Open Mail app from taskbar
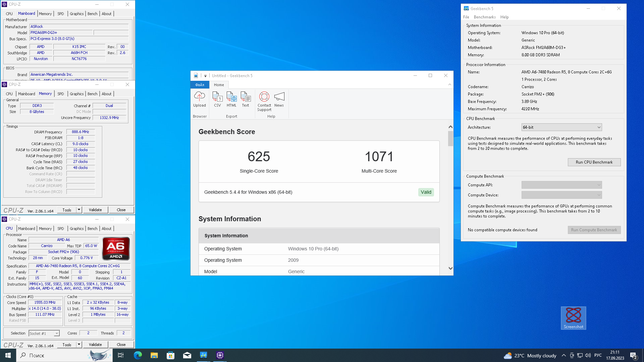The image size is (644, 362). [187, 355]
